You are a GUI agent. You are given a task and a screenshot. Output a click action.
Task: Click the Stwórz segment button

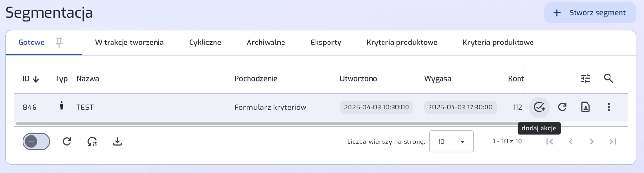590,13
